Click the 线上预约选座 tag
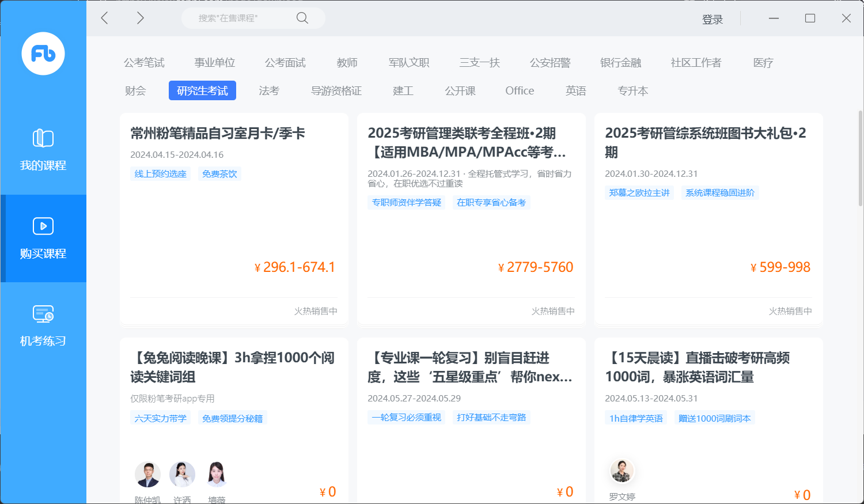The width and height of the screenshot is (864, 504). click(x=161, y=174)
